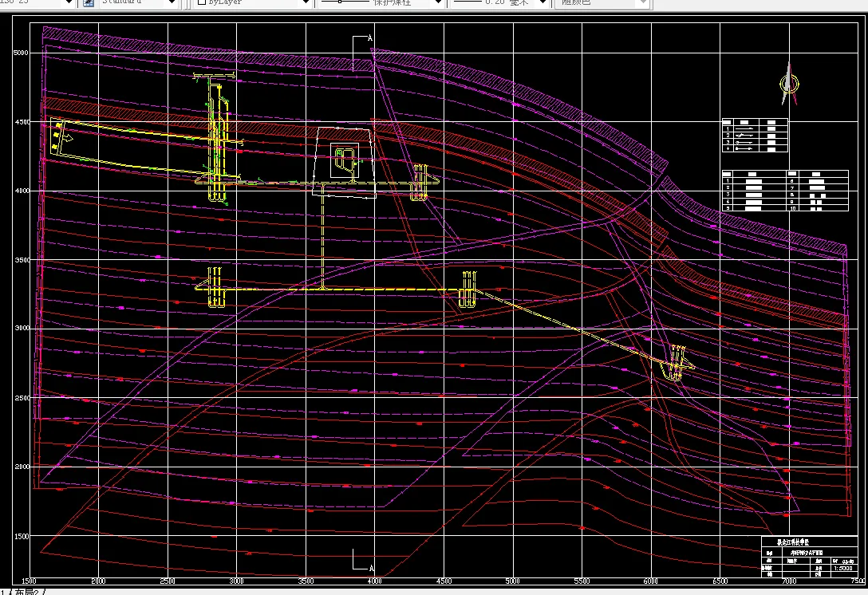This screenshot has height=595, width=868.
Task: Click horizontal axis label 6500
Action: click(720, 581)
